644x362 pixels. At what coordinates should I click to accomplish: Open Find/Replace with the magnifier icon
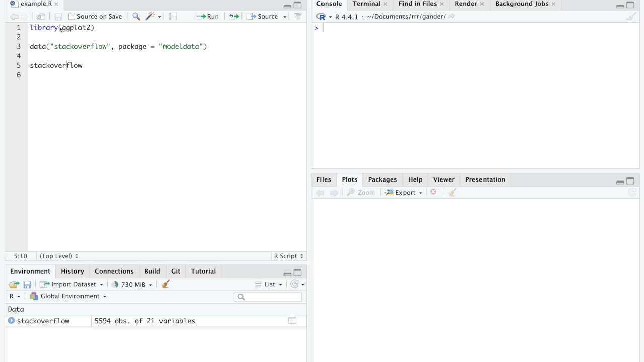click(136, 16)
